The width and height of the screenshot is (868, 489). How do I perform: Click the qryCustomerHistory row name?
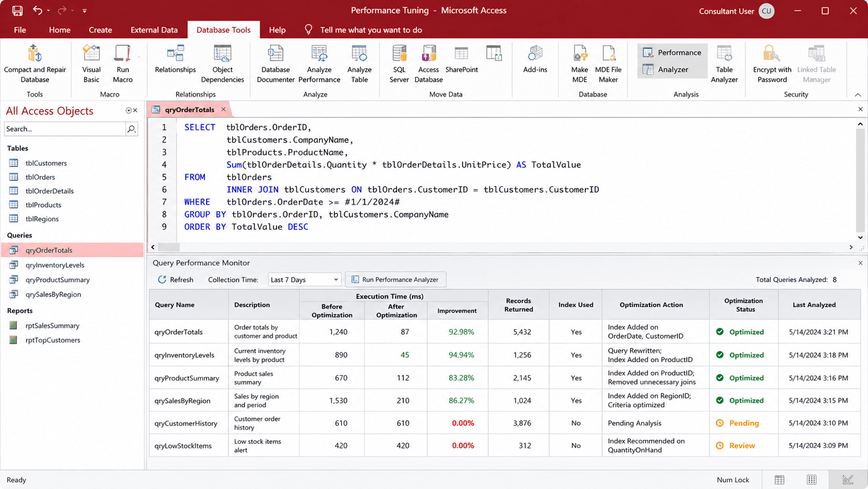[x=186, y=424]
